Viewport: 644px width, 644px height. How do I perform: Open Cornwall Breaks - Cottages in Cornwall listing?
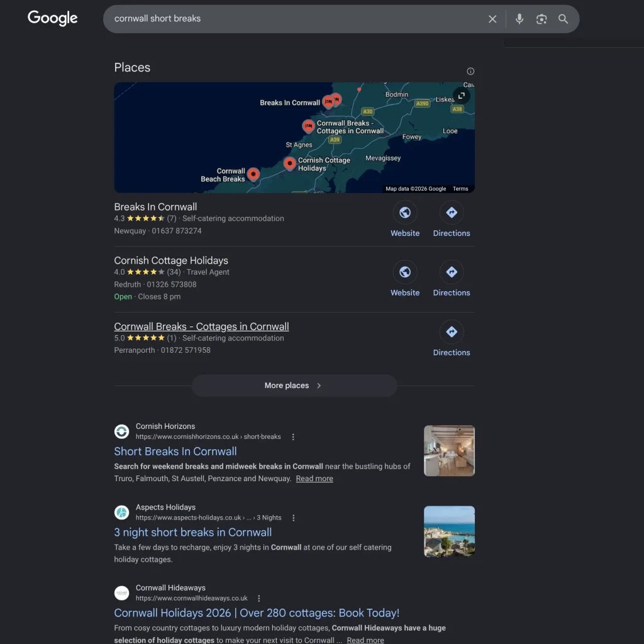click(x=201, y=326)
